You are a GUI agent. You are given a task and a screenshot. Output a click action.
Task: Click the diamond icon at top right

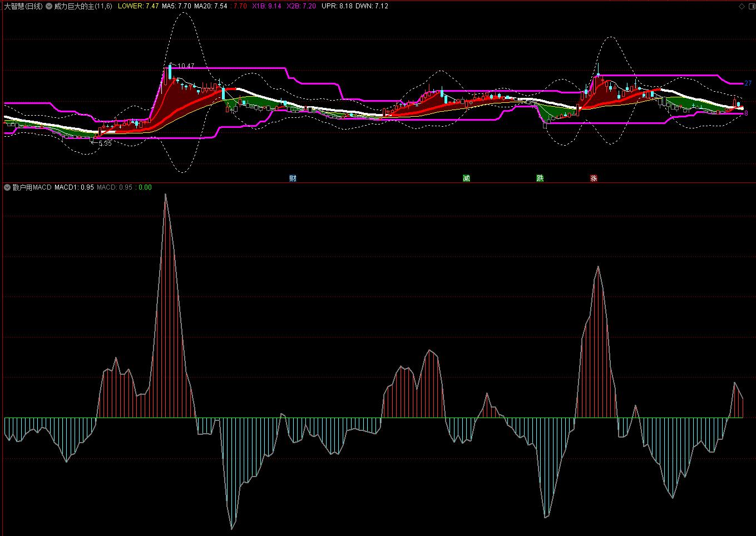[742, 7]
